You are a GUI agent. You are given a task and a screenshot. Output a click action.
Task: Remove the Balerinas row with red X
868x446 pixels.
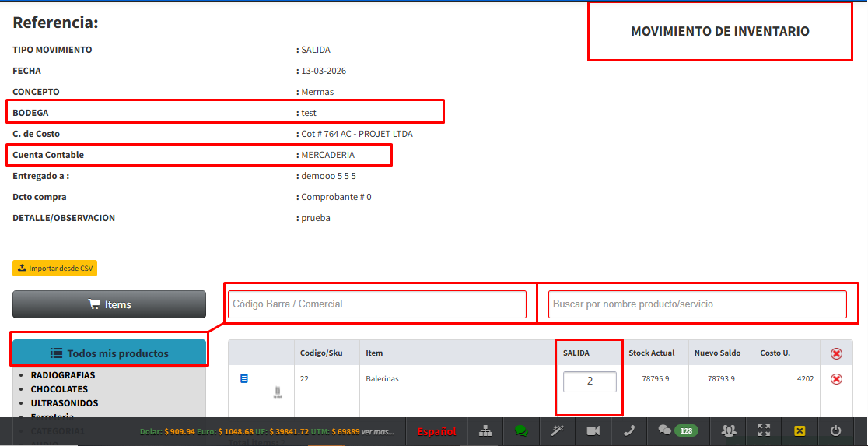point(836,379)
